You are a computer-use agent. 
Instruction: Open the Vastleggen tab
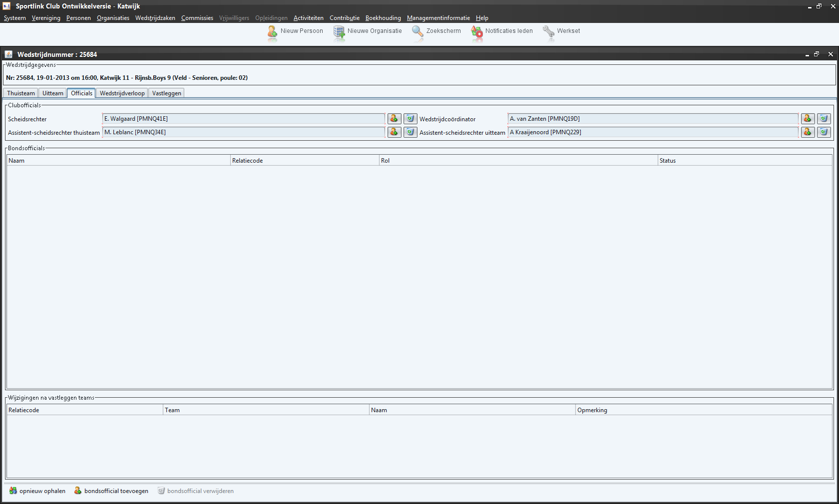(167, 93)
